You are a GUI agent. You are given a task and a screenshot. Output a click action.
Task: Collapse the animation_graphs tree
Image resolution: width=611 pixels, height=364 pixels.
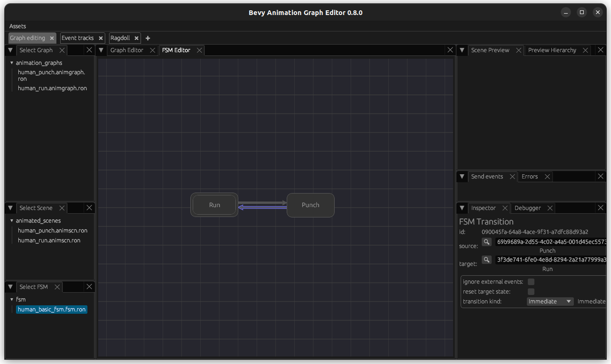coord(11,62)
